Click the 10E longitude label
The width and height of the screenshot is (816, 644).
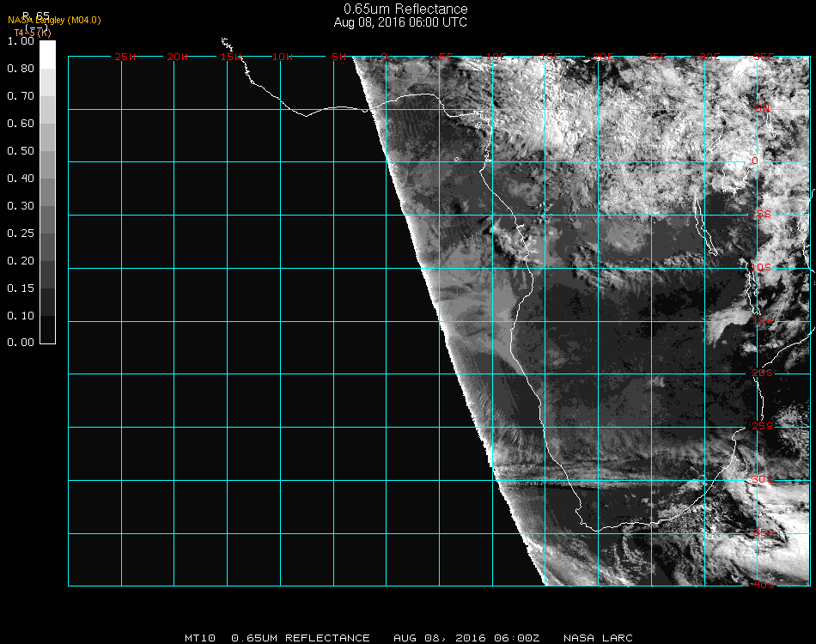tap(496, 57)
